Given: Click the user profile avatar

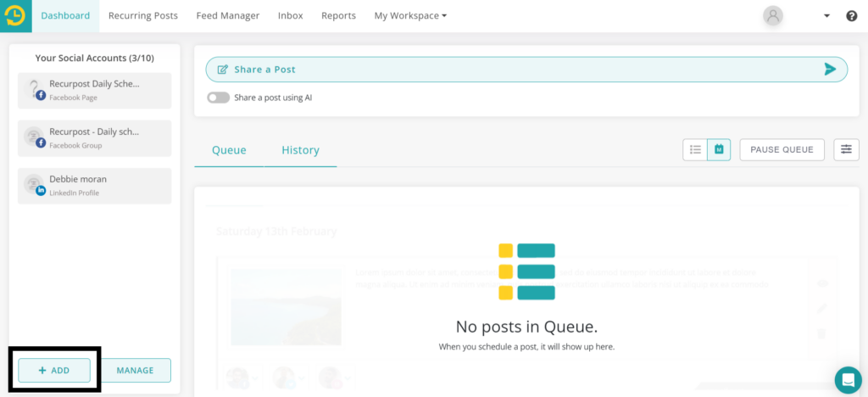Looking at the screenshot, I should 773,16.
